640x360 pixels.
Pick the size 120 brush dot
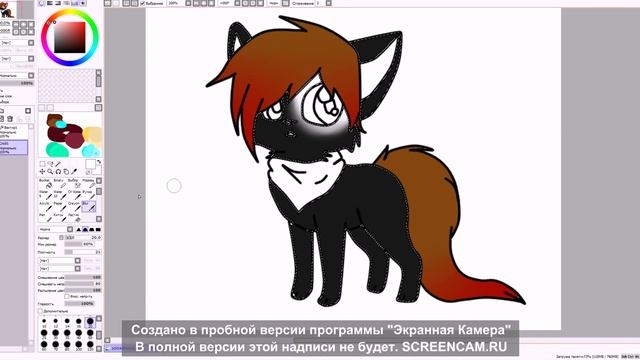[x=90, y=345]
